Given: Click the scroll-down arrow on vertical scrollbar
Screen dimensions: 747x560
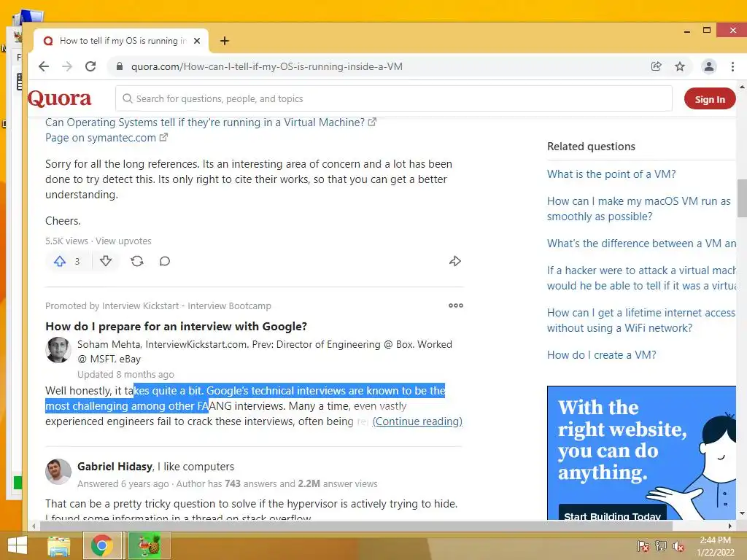Looking at the screenshot, I should pos(742,514).
